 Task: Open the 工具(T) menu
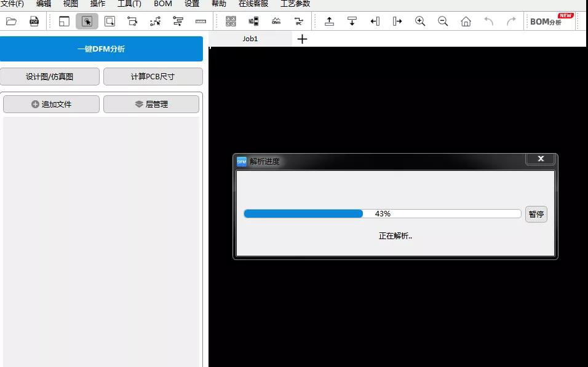129,4
